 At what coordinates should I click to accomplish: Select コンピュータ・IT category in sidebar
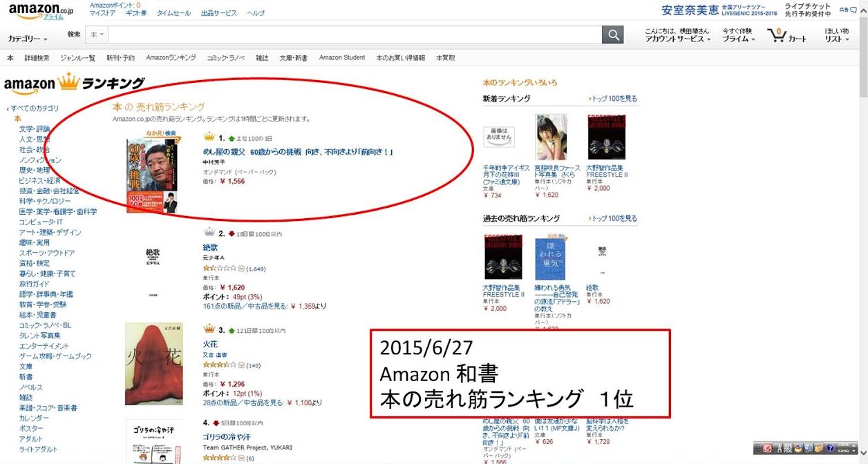click(x=41, y=222)
